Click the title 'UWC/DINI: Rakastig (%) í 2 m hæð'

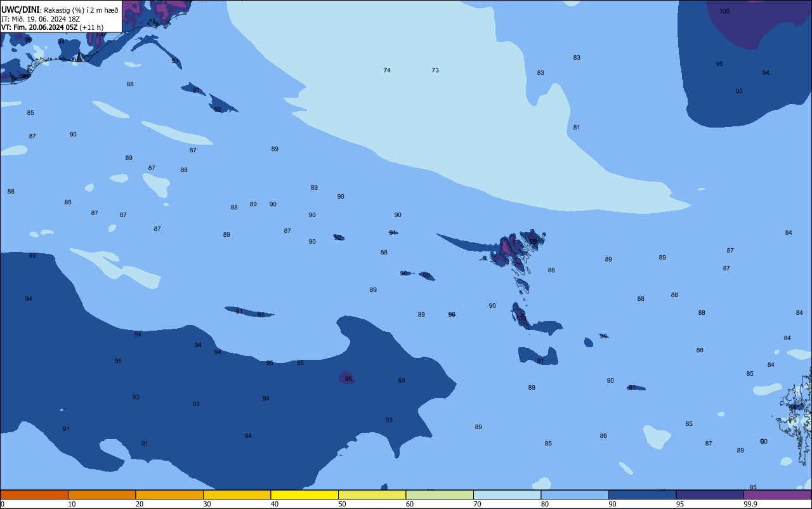click(60, 10)
